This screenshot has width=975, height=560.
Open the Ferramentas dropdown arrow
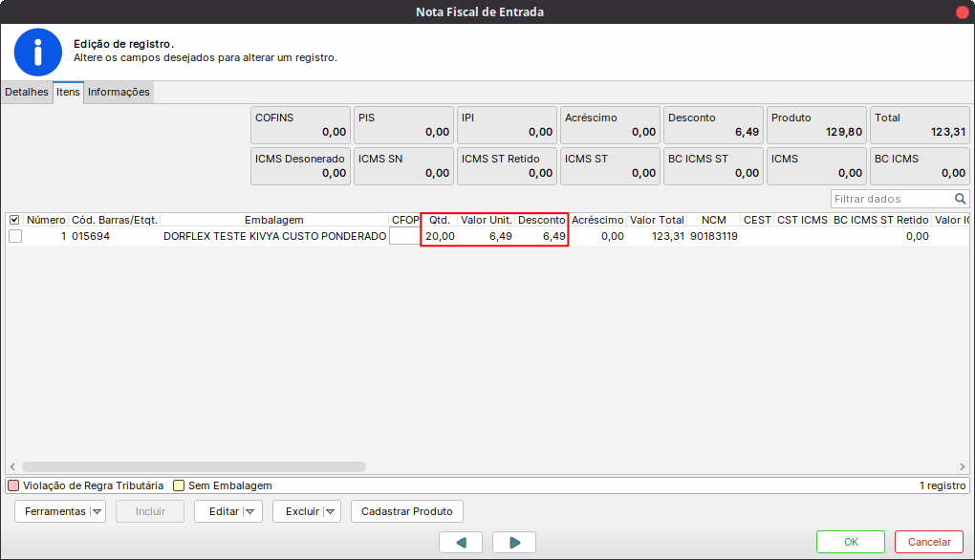point(97,511)
